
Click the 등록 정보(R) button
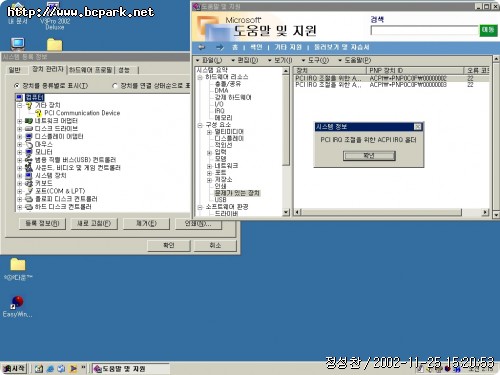[42, 223]
